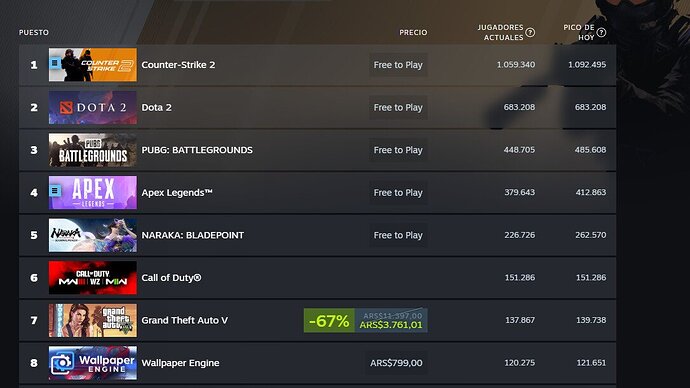690x388 pixels.
Task: Click the Dota 2 Free to Play button
Action: coord(398,107)
